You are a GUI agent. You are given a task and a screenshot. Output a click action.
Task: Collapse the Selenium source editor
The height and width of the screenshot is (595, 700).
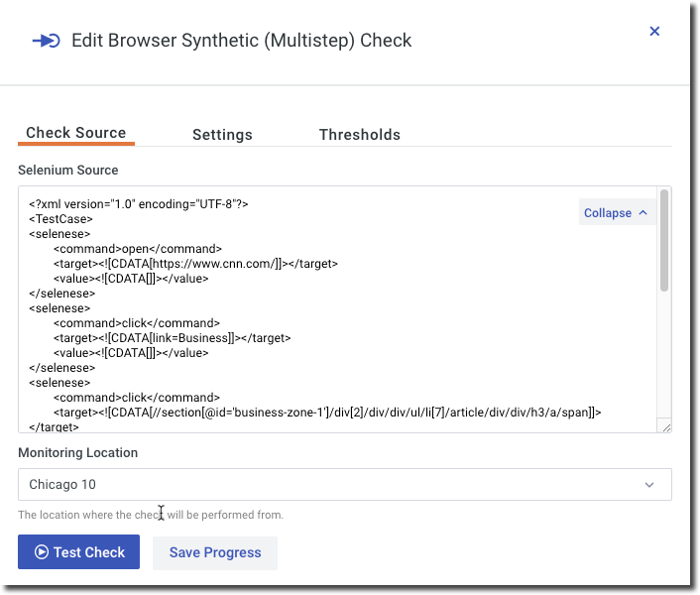click(x=608, y=213)
